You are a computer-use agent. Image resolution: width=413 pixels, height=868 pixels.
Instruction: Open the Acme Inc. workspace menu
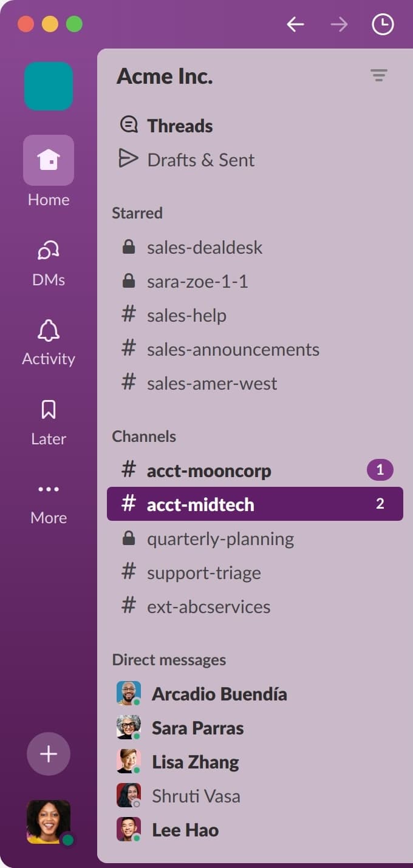[x=165, y=76]
